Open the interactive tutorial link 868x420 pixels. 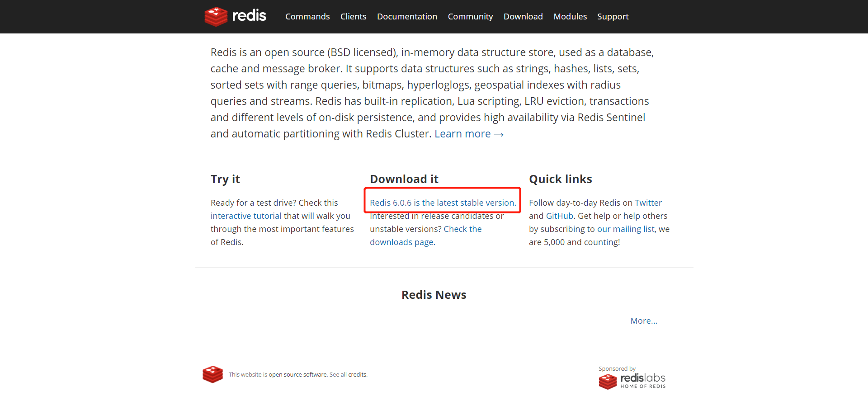click(246, 216)
